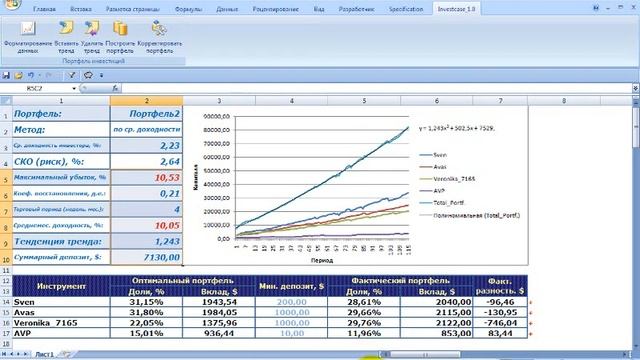Click the difference value -746,04
This screenshot has width=640, height=360.
point(500,323)
